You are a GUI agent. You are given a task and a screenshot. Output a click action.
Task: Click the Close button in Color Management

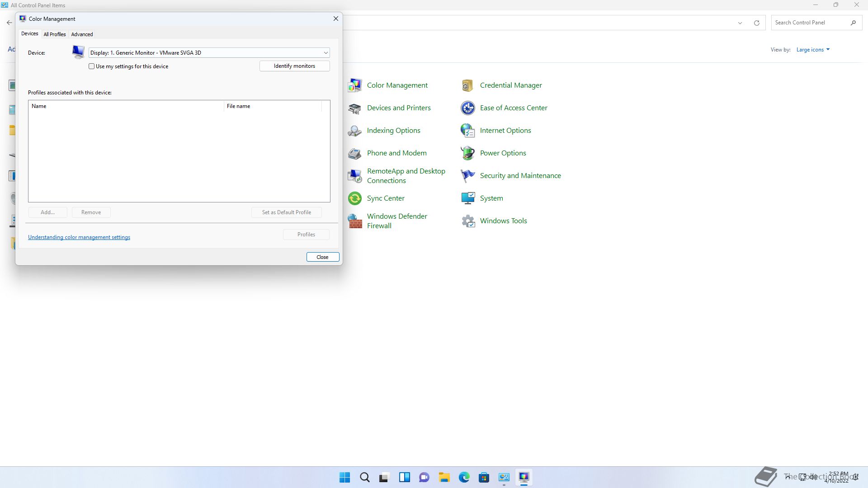[323, 257]
